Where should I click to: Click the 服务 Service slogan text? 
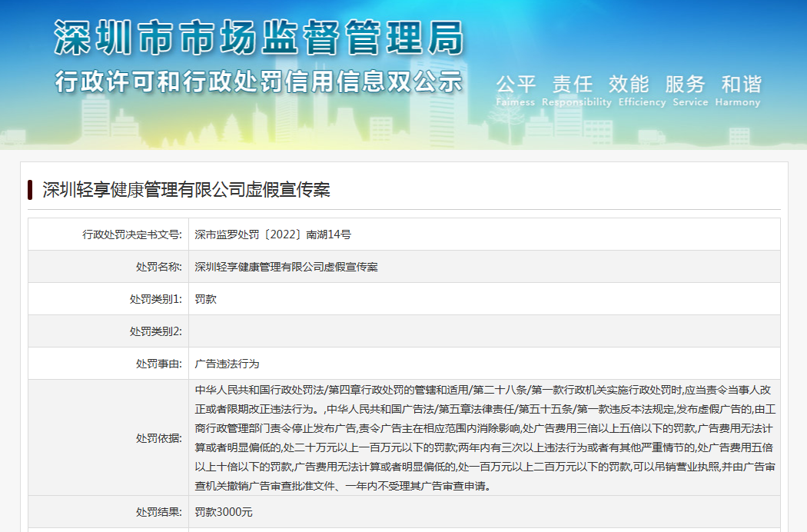(690, 91)
